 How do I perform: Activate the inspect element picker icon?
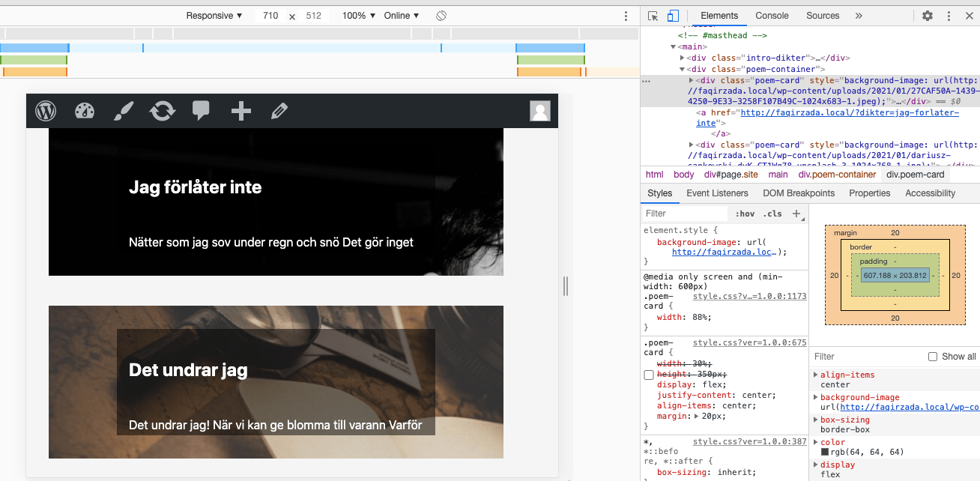coord(653,16)
